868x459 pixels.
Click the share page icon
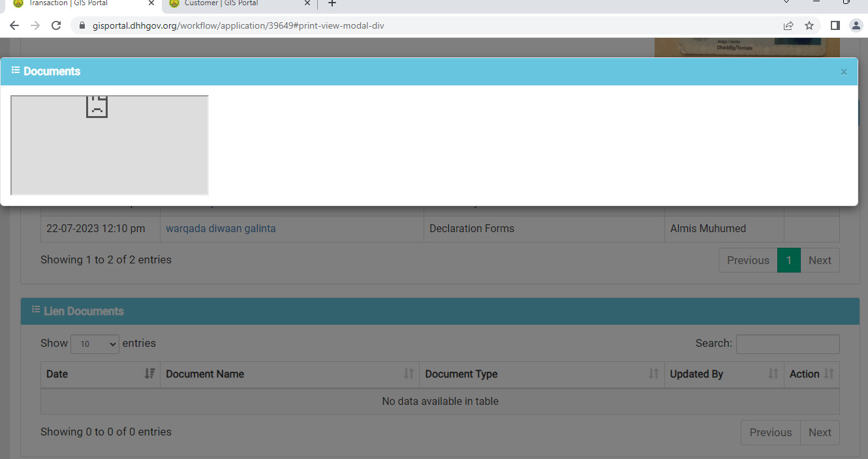click(788, 25)
